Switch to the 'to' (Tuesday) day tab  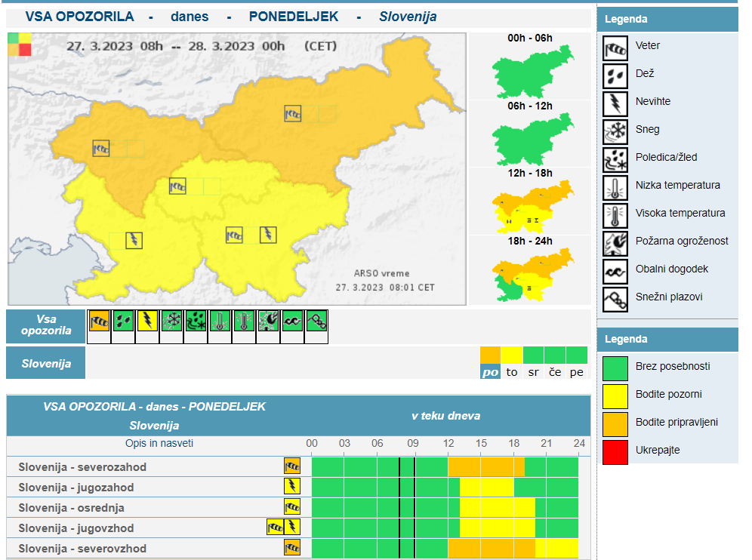[512, 371]
